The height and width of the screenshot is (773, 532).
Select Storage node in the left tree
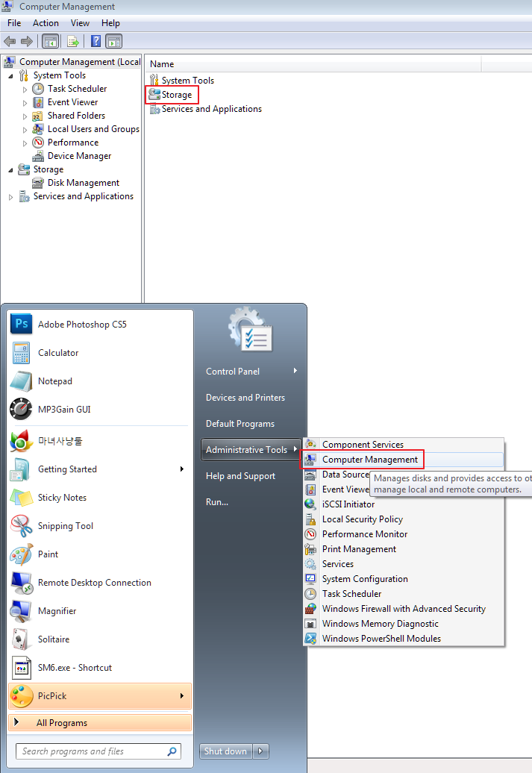click(48, 169)
